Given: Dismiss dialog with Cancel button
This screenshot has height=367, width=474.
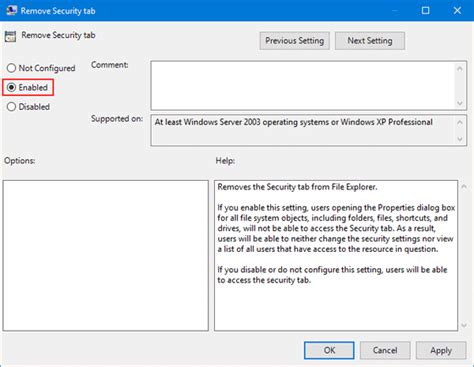Looking at the screenshot, I should coord(385,350).
